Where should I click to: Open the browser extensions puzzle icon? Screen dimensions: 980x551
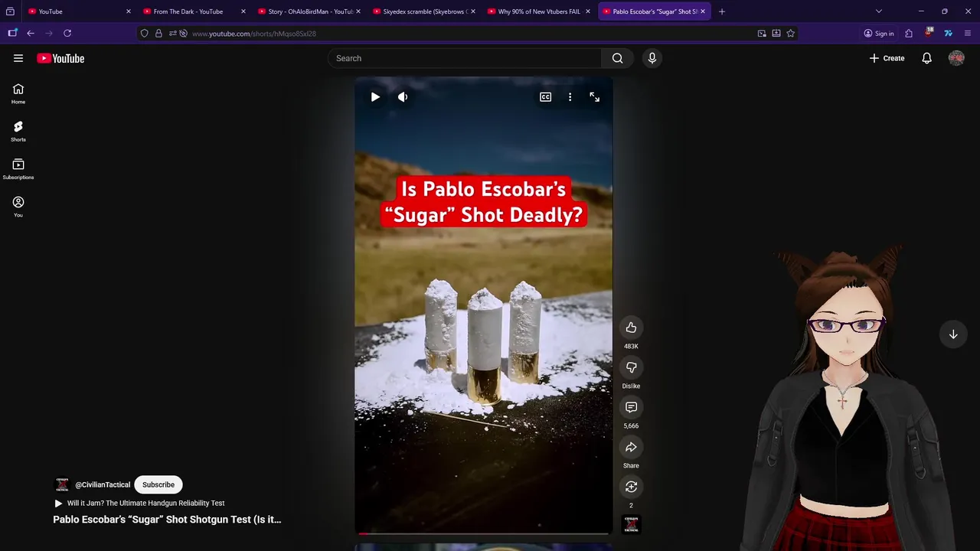pos(909,34)
